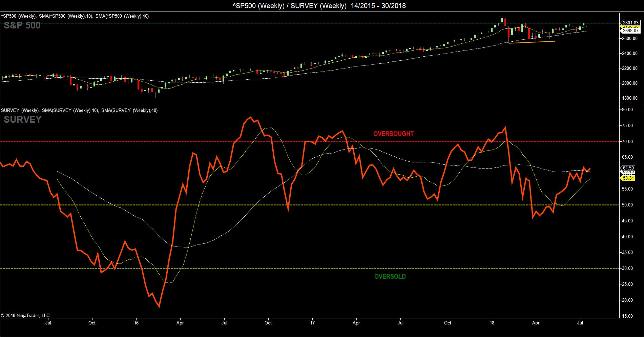Screen dimensions: 644x337
Task: Click the 40.00 survey axis label
Action: click(x=628, y=237)
